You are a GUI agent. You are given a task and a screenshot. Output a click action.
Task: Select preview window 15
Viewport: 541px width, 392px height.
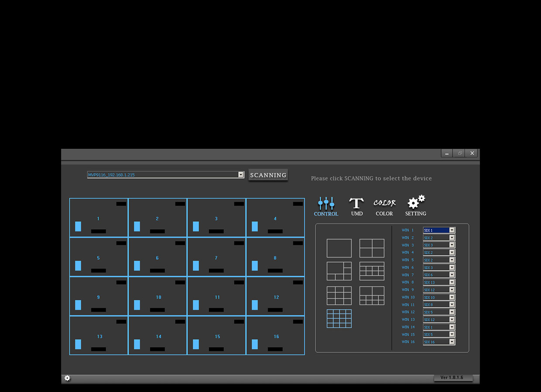pyautogui.click(x=216, y=336)
